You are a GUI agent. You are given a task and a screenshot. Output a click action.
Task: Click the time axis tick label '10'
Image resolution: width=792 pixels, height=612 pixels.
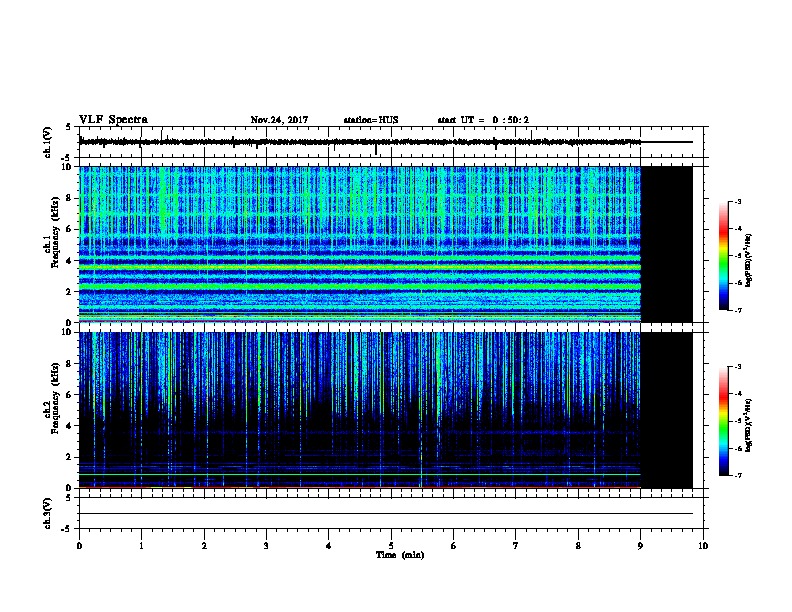click(x=703, y=545)
